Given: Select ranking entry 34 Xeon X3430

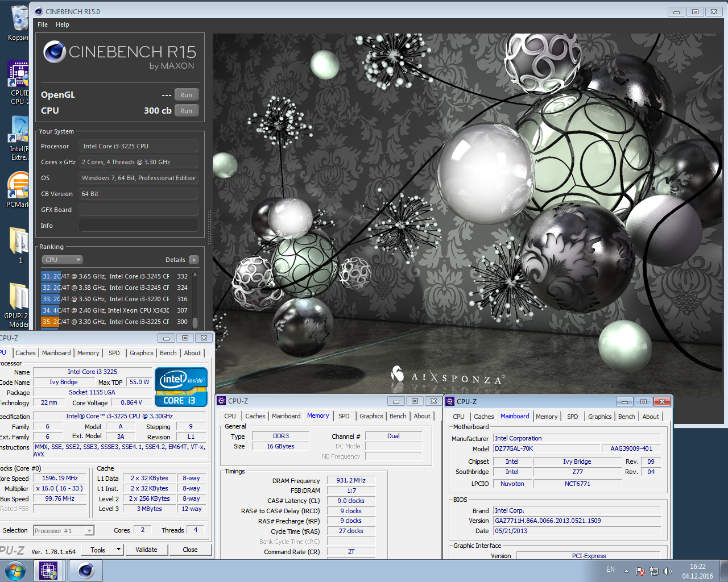Looking at the screenshot, I should coord(115,310).
